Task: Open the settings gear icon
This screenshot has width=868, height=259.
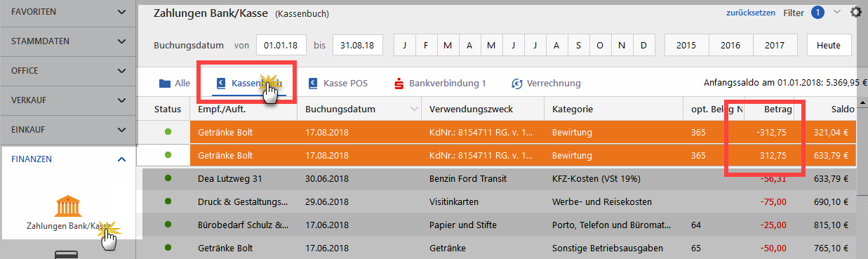Action: pos(855,12)
